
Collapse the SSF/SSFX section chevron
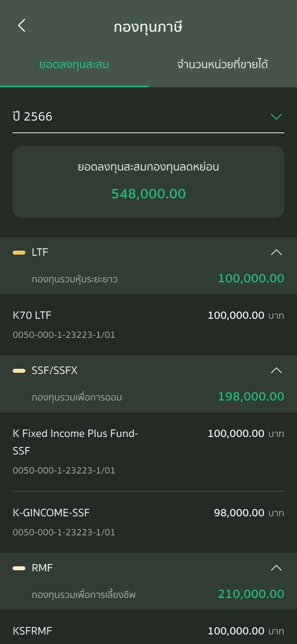276,370
